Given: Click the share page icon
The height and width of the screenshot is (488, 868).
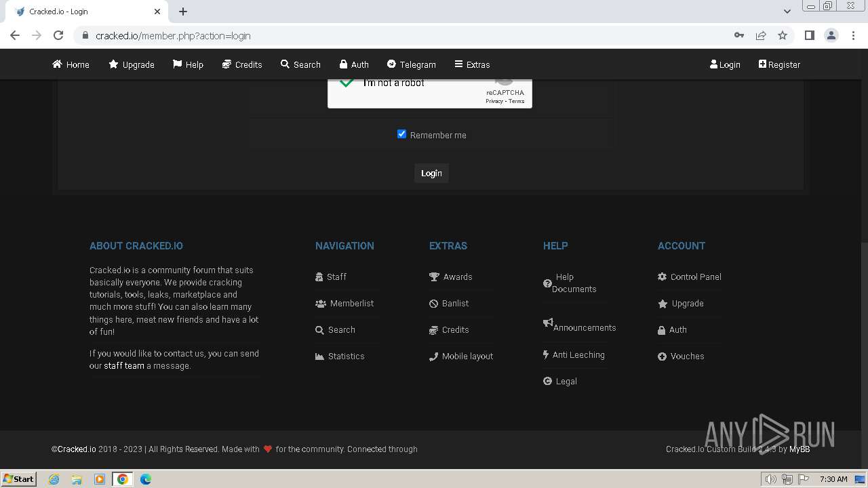Looking at the screenshot, I should click(x=761, y=35).
